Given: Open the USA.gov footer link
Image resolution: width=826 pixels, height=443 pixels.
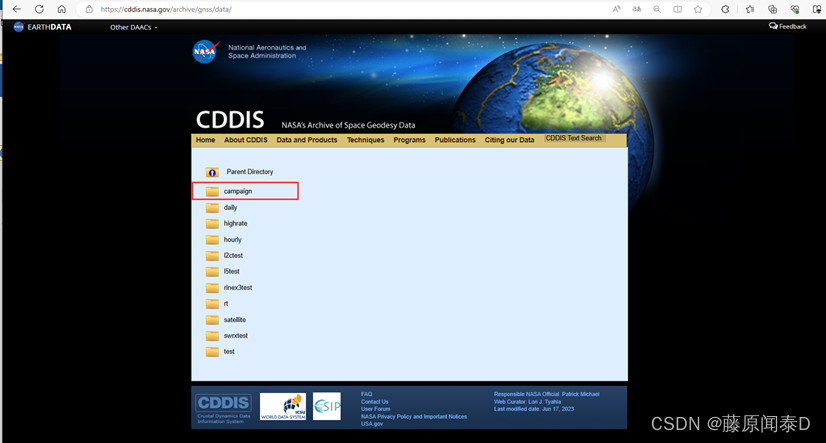Looking at the screenshot, I should tap(371, 424).
